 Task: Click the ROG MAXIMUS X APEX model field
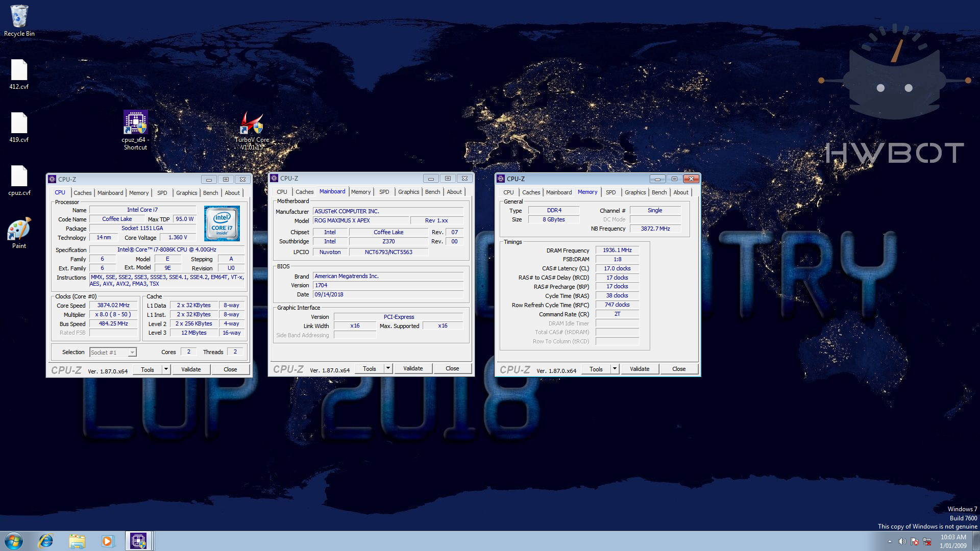361,220
